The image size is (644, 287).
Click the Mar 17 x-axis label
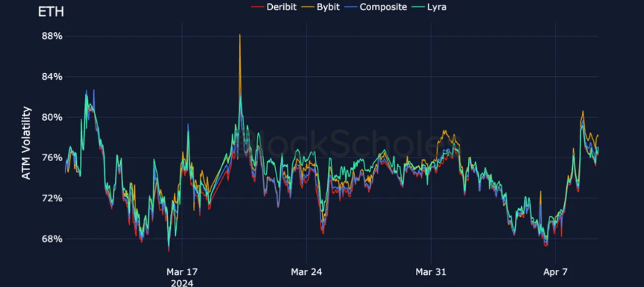182,272
